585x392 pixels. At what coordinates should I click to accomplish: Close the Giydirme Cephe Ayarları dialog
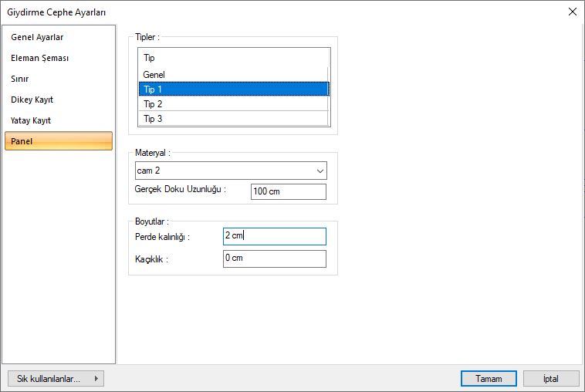[x=572, y=12]
